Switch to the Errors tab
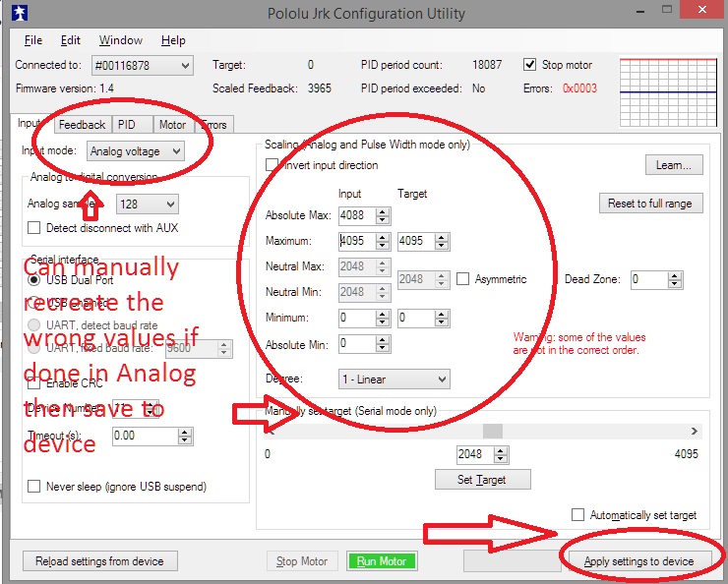 pos(213,125)
